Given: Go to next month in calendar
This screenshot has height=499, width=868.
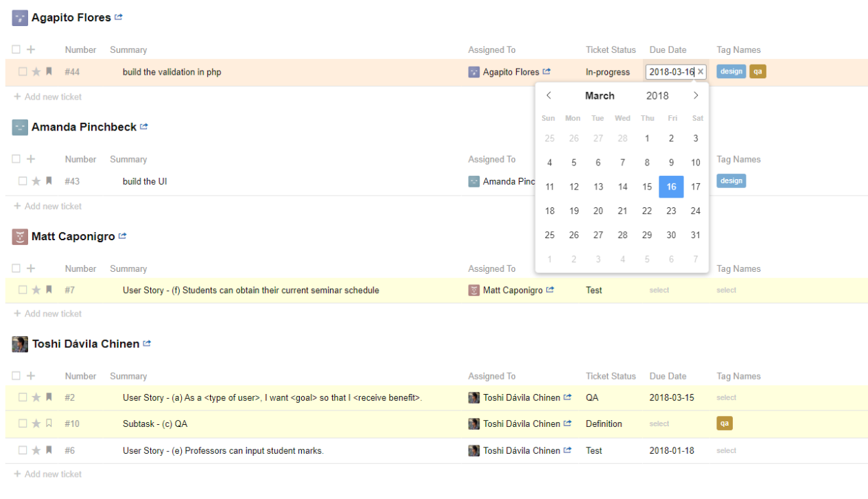Looking at the screenshot, I should pyautogui.click(x=696, y=95).
